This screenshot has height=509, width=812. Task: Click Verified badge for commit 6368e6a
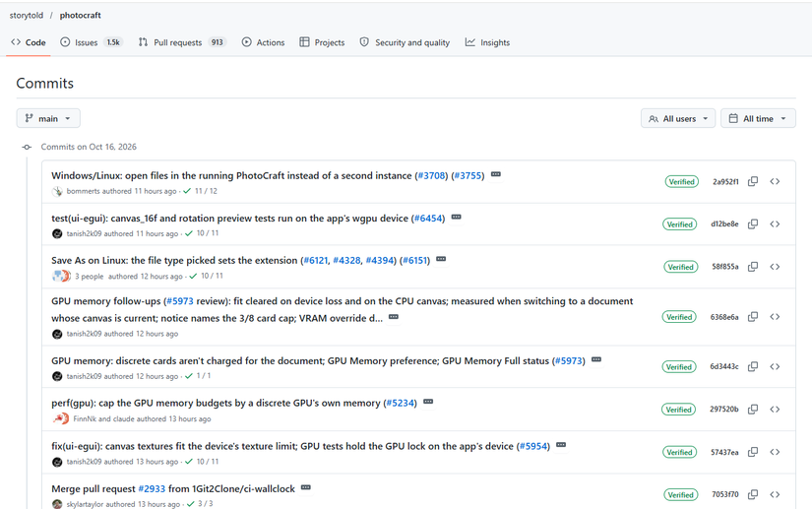click(x=679, y=317)
